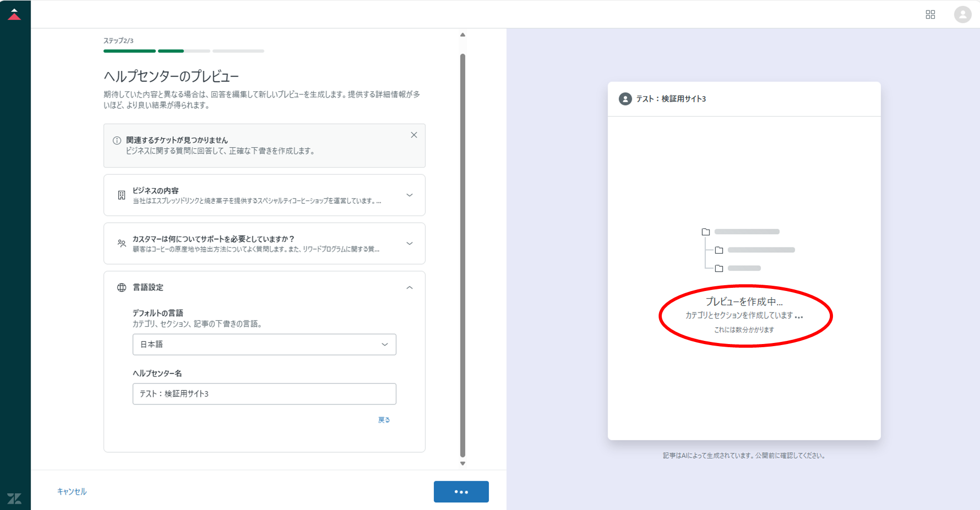Viewport: 980px width, 510px height.
Task: Click the キャンセル link
Action: click(x=71, y=492)
